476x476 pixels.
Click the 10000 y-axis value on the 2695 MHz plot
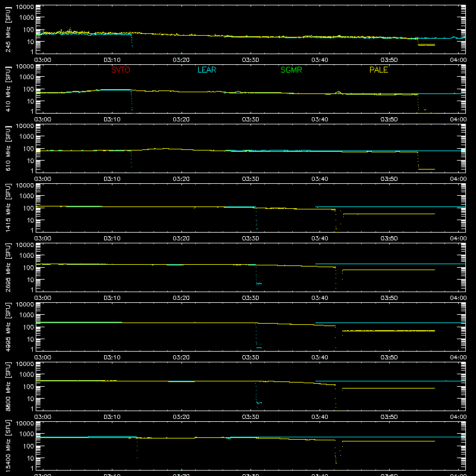25,245
